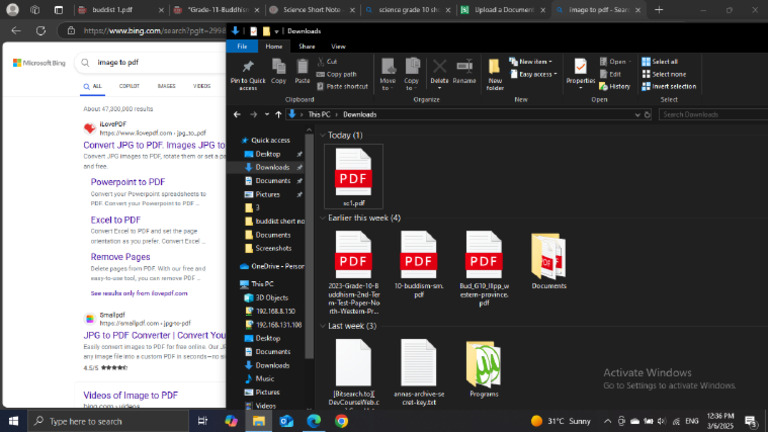
Task: Open Outlook from taskbar
Action: 287,421
